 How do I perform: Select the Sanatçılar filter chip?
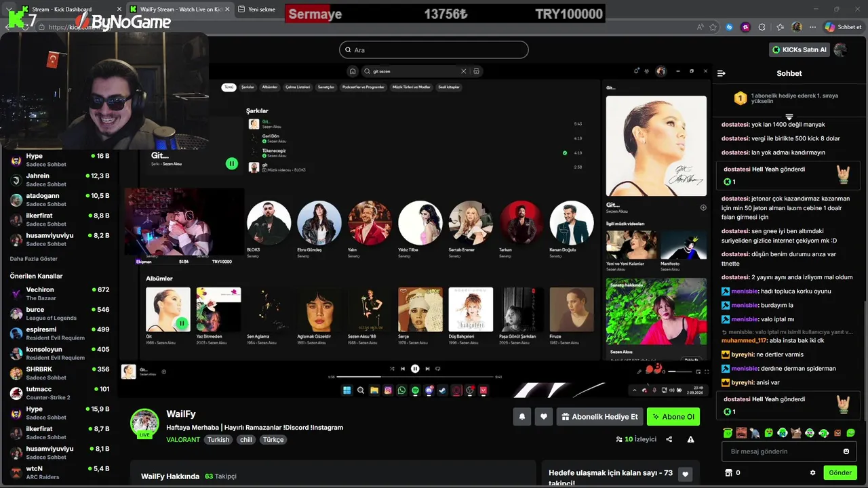[326, 87]
